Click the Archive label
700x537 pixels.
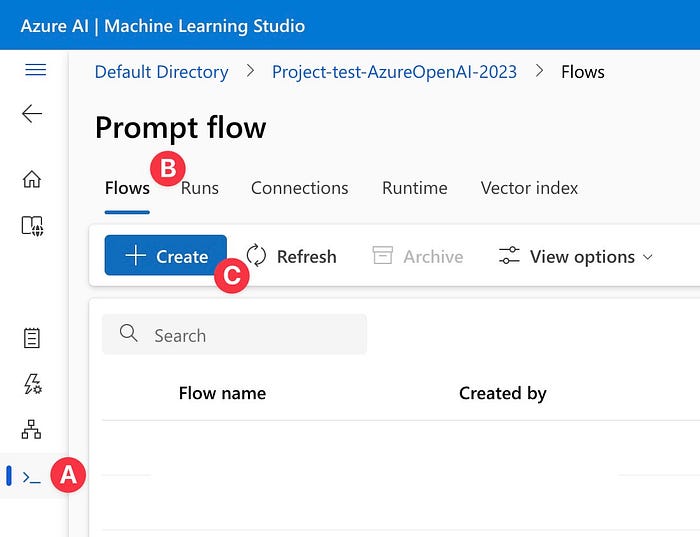pyautogui.click(x=433, y=257)
